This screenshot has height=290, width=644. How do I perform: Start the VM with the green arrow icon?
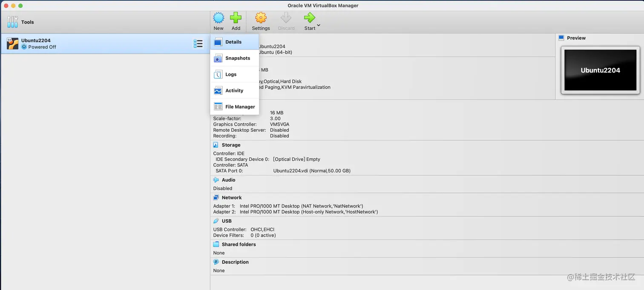(309, 17)
